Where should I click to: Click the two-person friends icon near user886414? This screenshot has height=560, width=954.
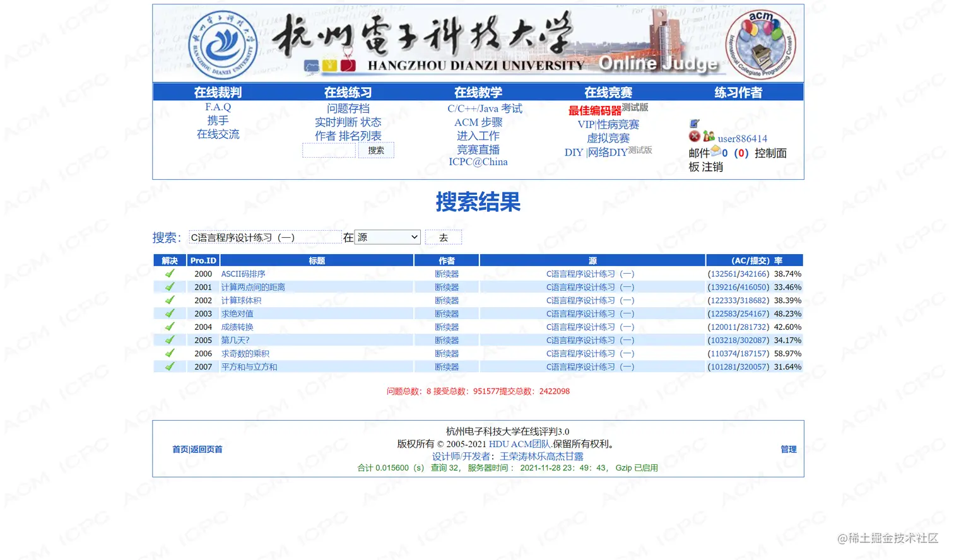(x=708, y=136)
